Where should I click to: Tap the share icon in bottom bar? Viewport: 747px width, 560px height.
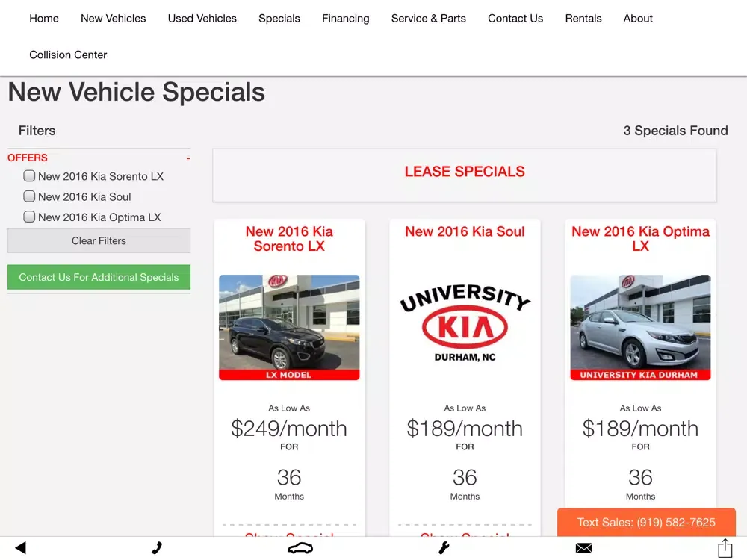725,547
